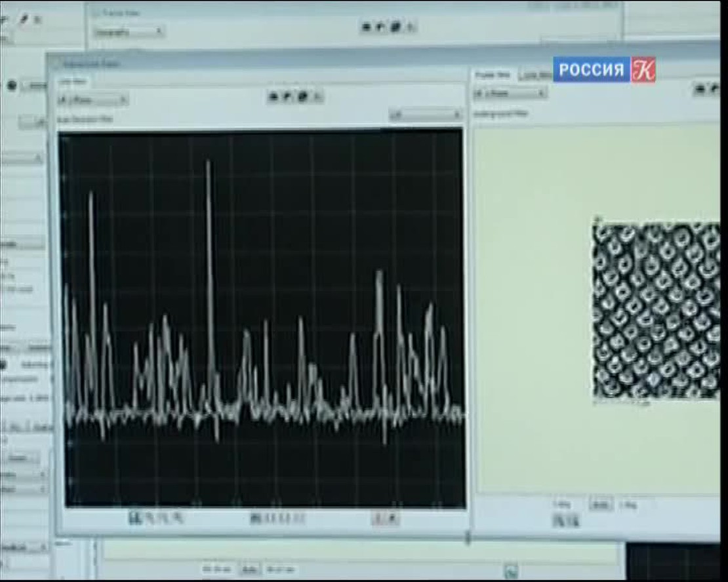Click the third, round icon in the line view toolbar
This screenshot has height=582, width=728.
pyautogui.click(x=302, y=97)
